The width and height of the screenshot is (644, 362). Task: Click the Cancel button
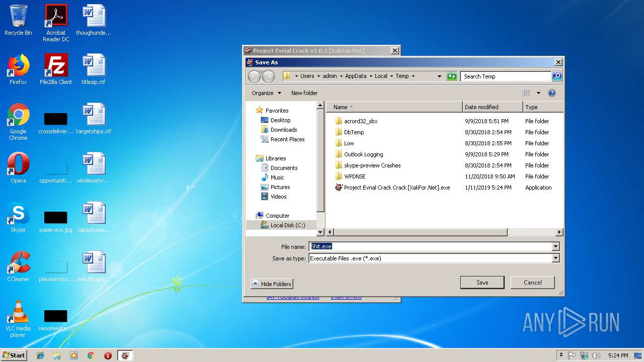(x=532, y=283)
